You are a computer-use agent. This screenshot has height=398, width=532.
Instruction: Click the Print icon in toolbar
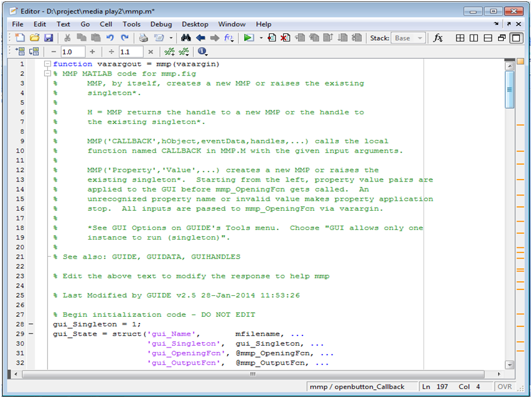pyautogui.click(x=143, y=38)
